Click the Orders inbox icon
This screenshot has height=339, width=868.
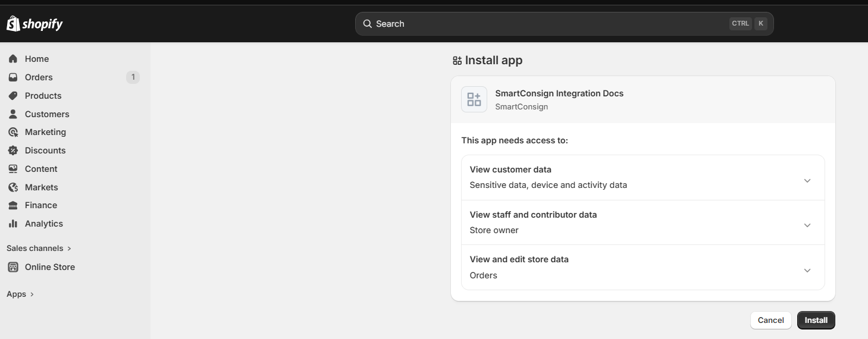[13, 77]
